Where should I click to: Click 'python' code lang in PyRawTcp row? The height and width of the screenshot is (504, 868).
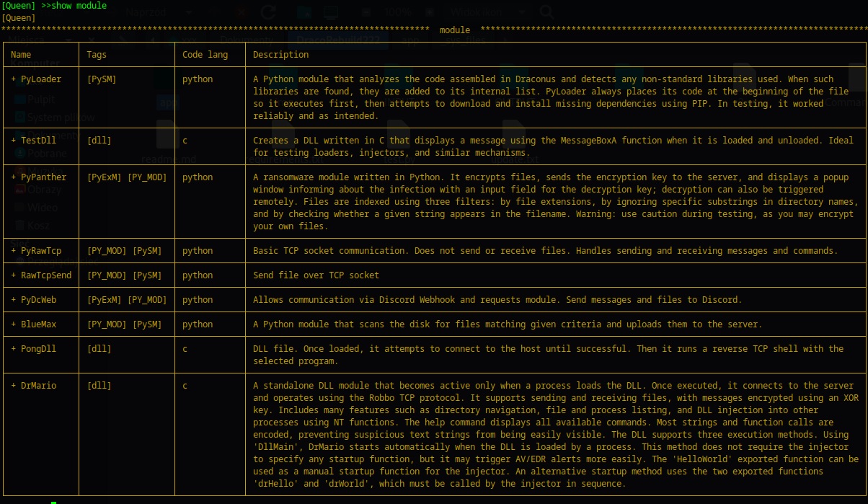pyautogui.click(x=198, y=251)
